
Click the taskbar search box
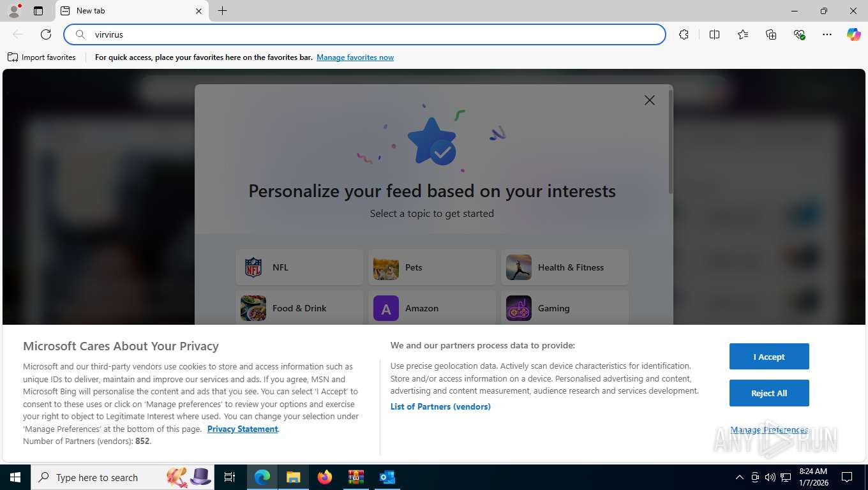[x=123, y=477]
